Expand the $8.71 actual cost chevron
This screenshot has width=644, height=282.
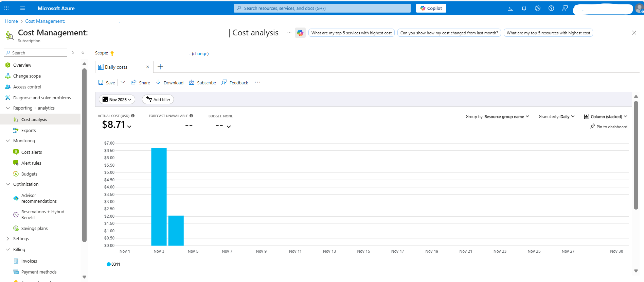coord(129,127)
